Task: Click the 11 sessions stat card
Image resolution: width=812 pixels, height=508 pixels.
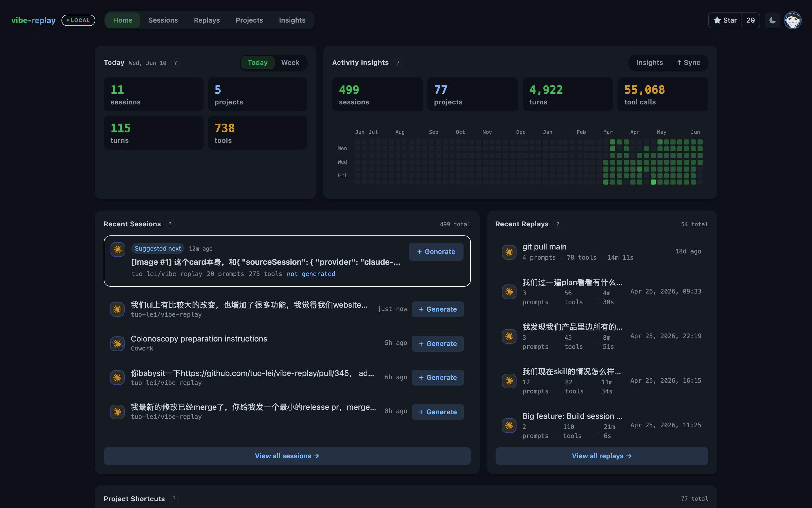Action: 153,95
